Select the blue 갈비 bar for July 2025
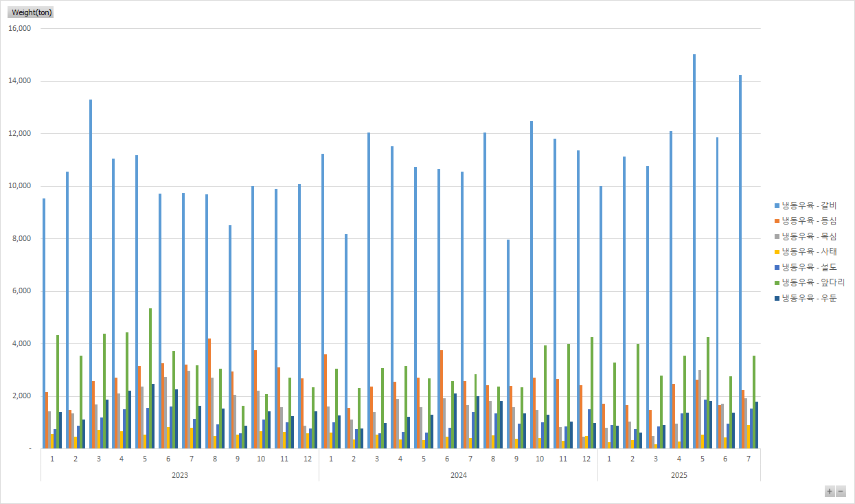The width and height of the screenshot is (855, 504). point(740,262)
